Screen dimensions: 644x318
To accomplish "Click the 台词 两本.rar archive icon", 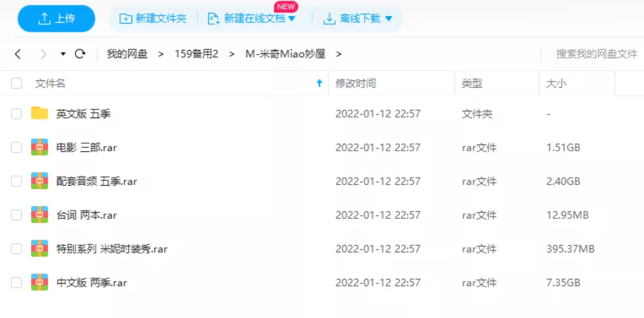I will 40,215.
